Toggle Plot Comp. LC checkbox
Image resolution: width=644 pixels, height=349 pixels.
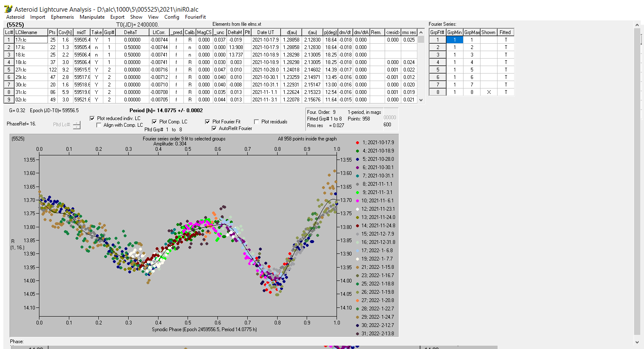pos(154,122)
